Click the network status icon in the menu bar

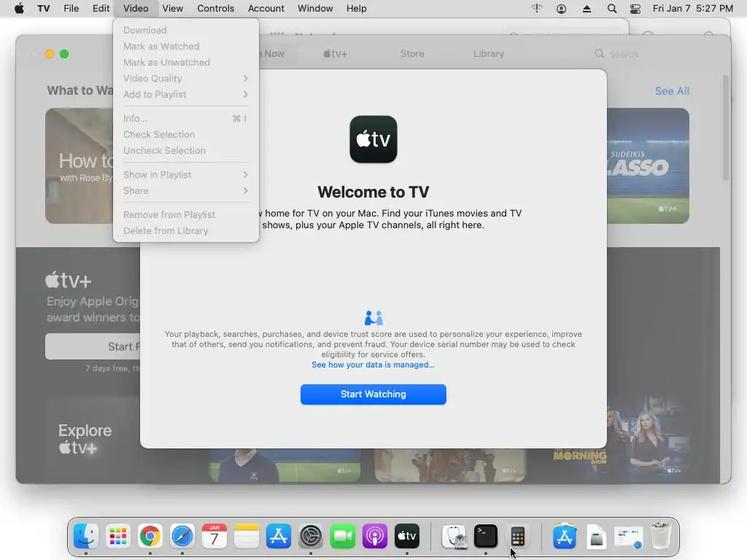[x=537, y=9]
